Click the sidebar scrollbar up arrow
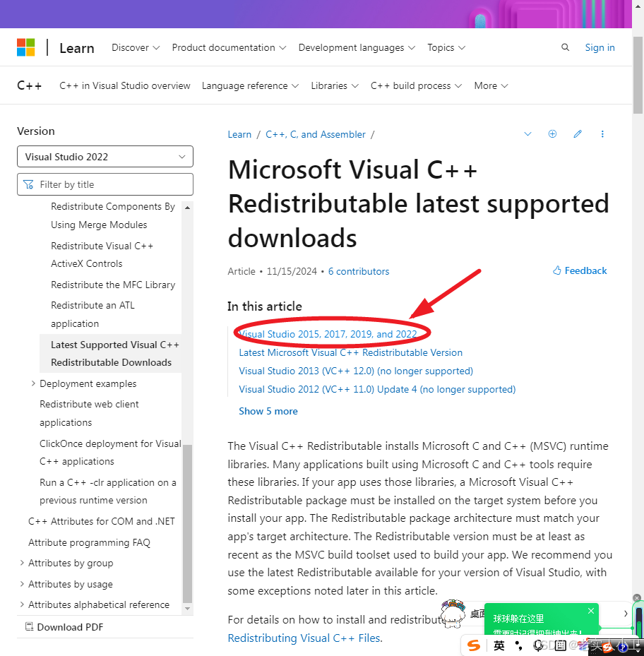Screen dimensions: 644x656 (187, 208)
